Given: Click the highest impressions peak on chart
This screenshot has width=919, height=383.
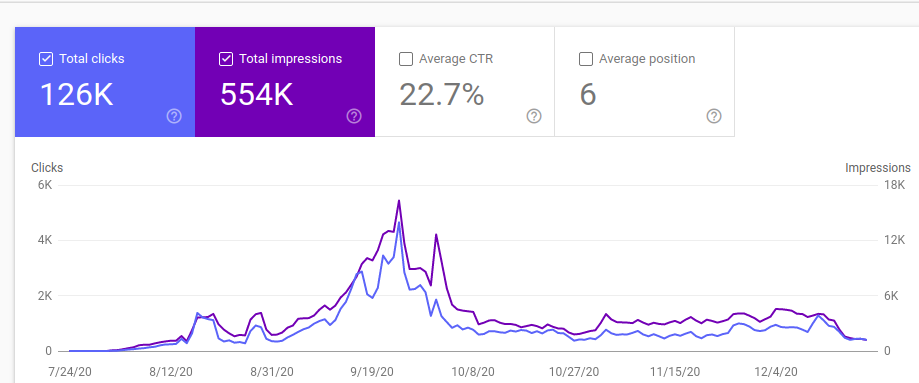Looking at the screenshot, I should (399, 201).
